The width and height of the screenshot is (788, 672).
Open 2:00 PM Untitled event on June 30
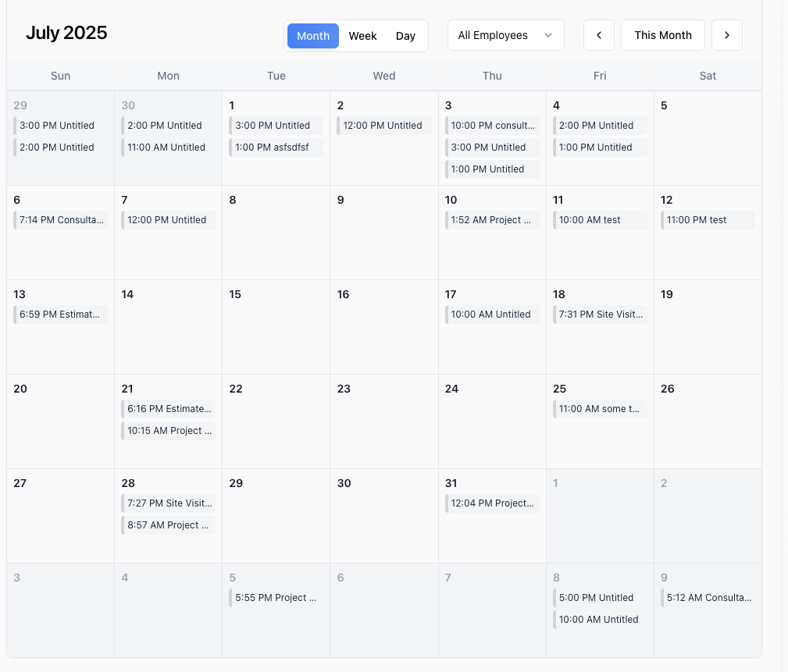[x=169, y=126]
